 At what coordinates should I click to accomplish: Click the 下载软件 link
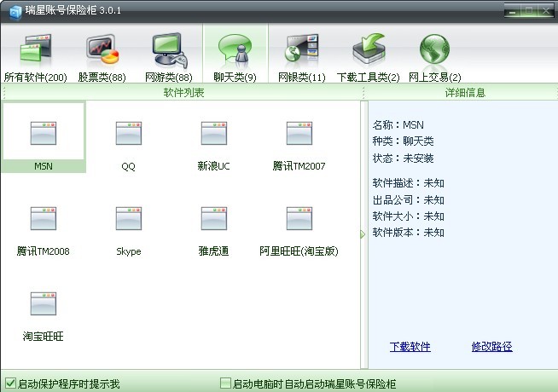[410, 347]
